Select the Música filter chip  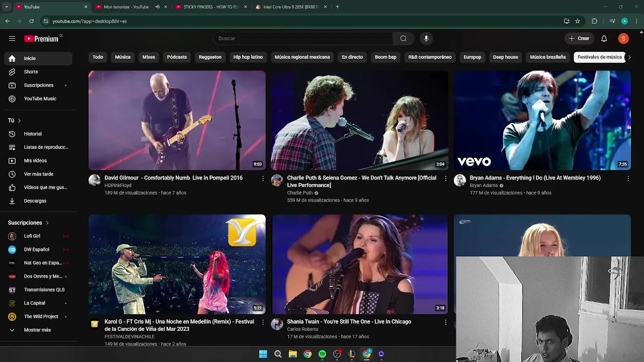[123, 57]
